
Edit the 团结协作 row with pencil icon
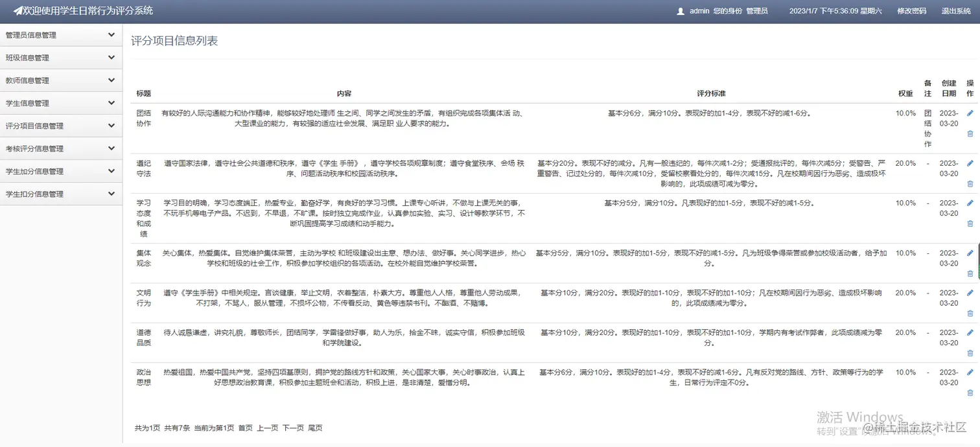tap(970, 113)
